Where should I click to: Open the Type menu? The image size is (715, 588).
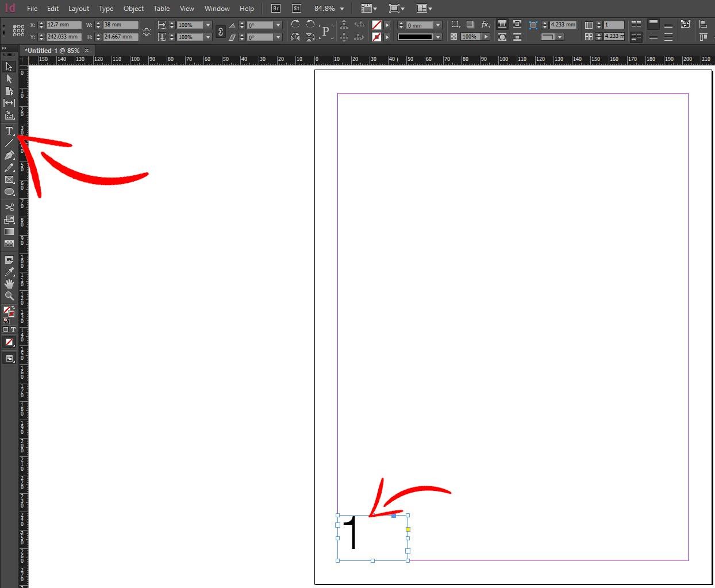pyautogui.click(x=106, y=9)
